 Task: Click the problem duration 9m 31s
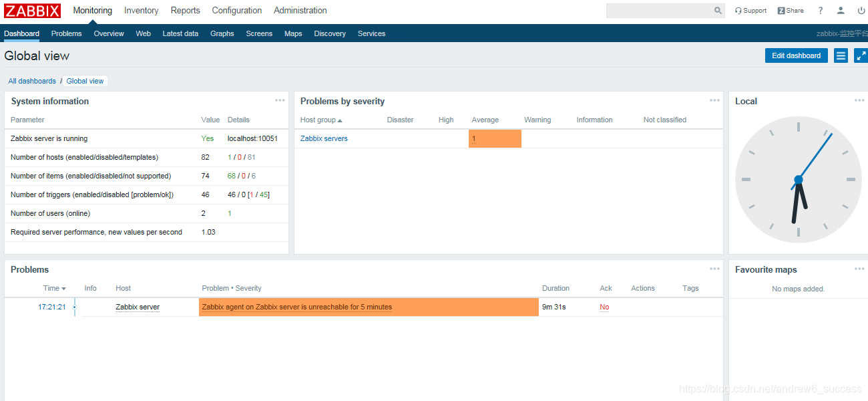554,307
